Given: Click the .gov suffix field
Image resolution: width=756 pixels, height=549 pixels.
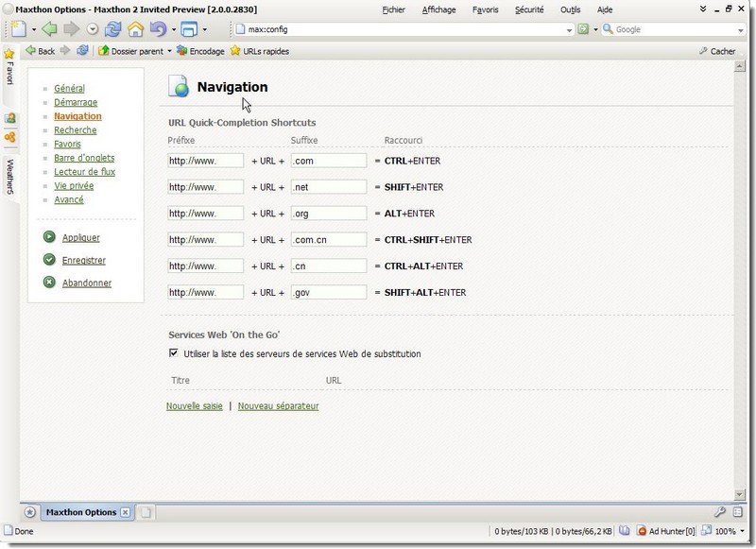Looking at the screenshot, I should 329,292.
